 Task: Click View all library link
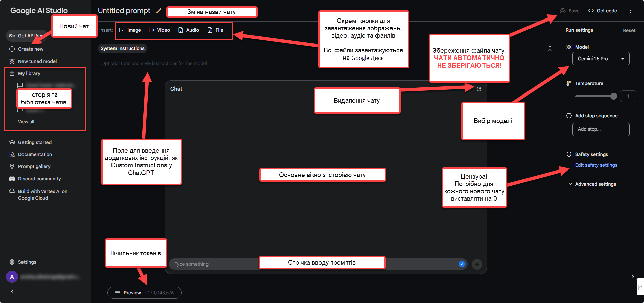point(26,122)
